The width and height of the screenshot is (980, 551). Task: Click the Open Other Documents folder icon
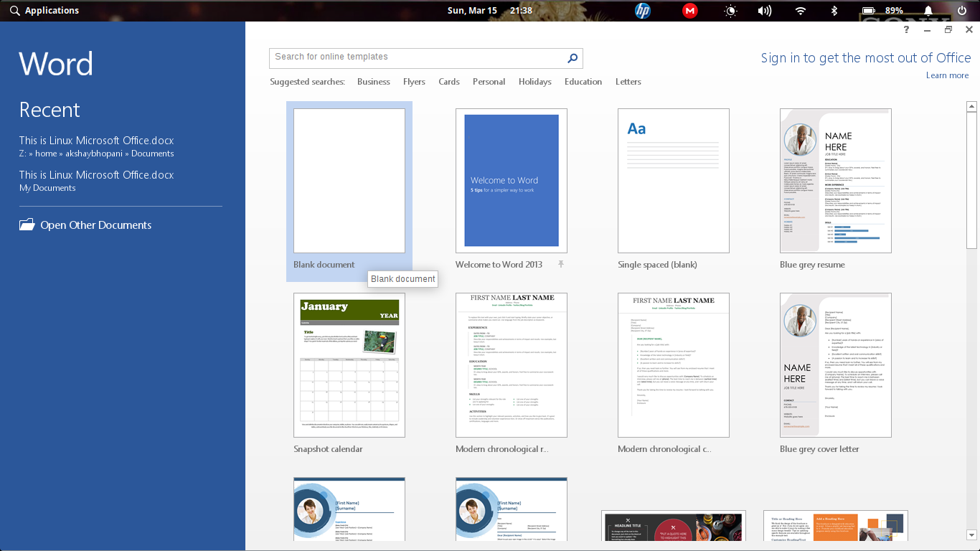tap(27, 225)
